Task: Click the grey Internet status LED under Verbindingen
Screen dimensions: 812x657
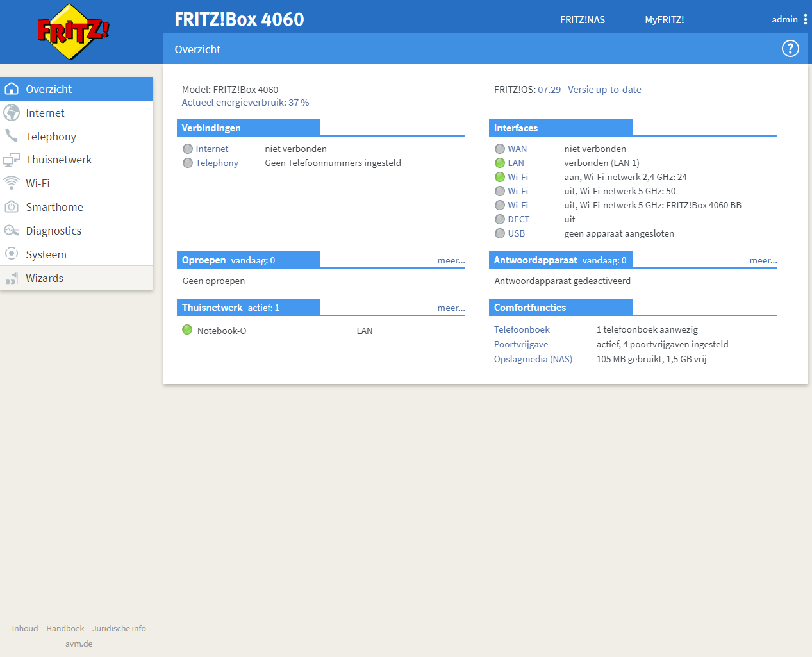Action: (x=188, y=149)
